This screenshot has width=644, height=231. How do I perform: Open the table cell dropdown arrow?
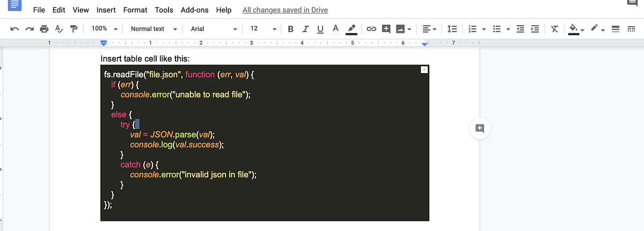click(x=424, y=69)
